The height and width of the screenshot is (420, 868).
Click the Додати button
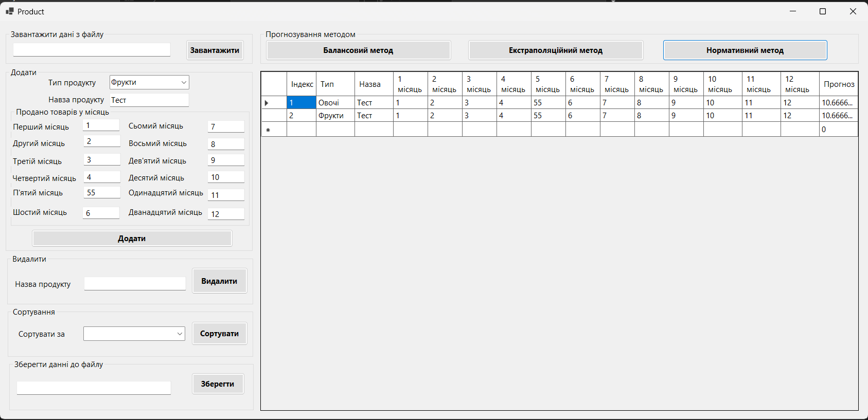(x=132, y=239)
